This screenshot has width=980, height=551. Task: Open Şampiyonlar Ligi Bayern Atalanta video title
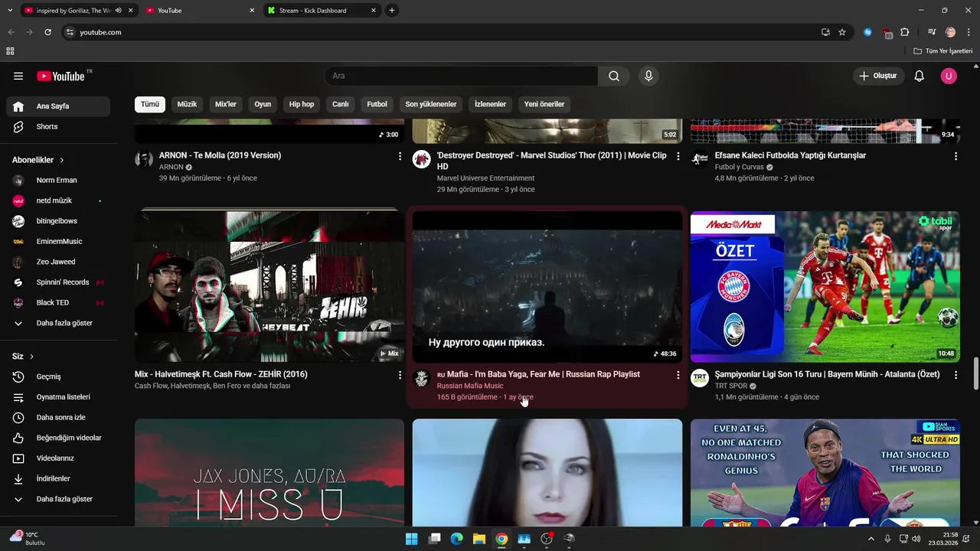[827, 374]
